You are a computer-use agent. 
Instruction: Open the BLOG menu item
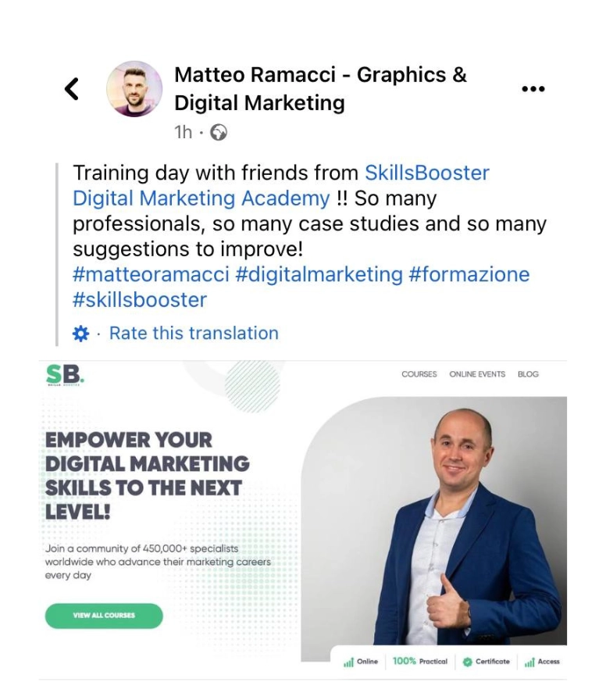529,374
